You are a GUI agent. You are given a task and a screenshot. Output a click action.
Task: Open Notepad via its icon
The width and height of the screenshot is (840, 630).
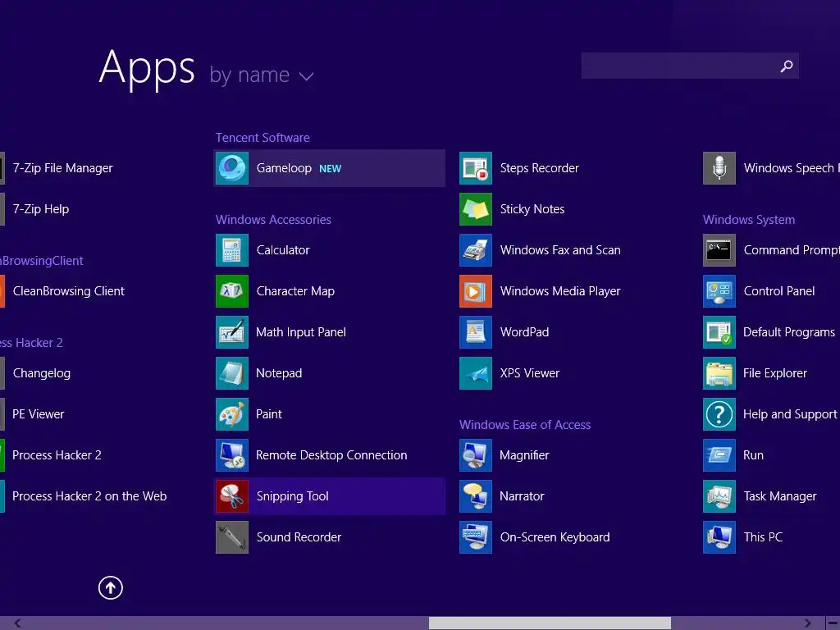coord(232,373)
